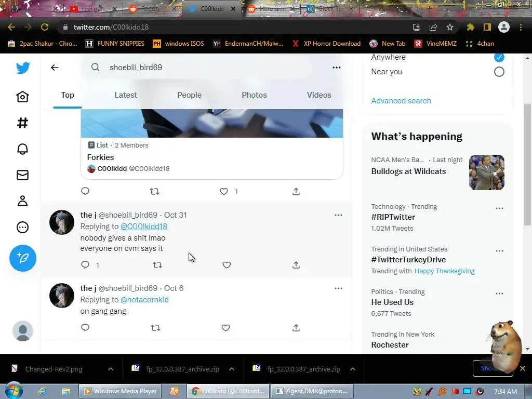Go to the Home timeline icon

22,97
